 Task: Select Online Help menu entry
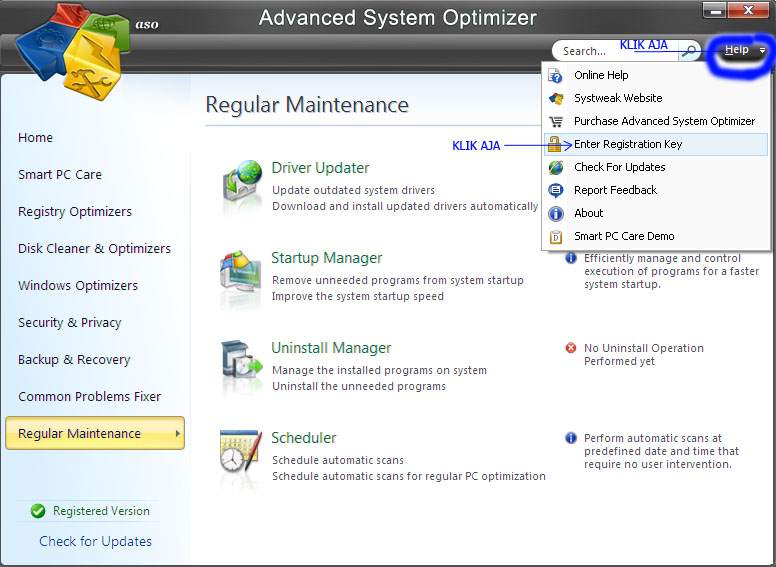tap(656, 75)
